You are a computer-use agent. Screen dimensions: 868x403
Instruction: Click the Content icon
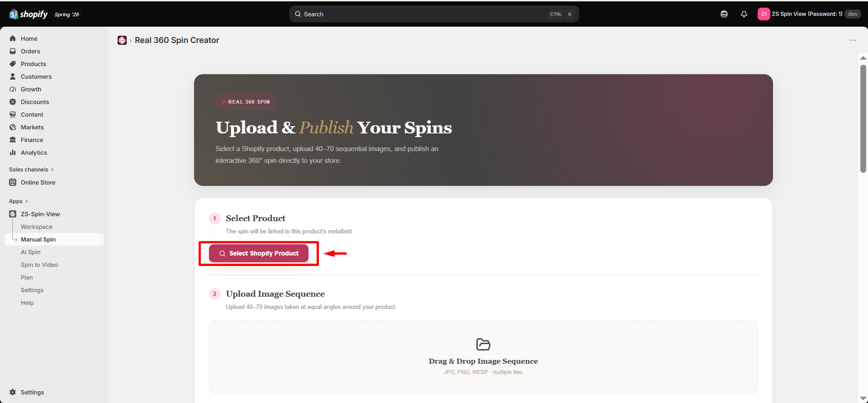pos(13,114)
